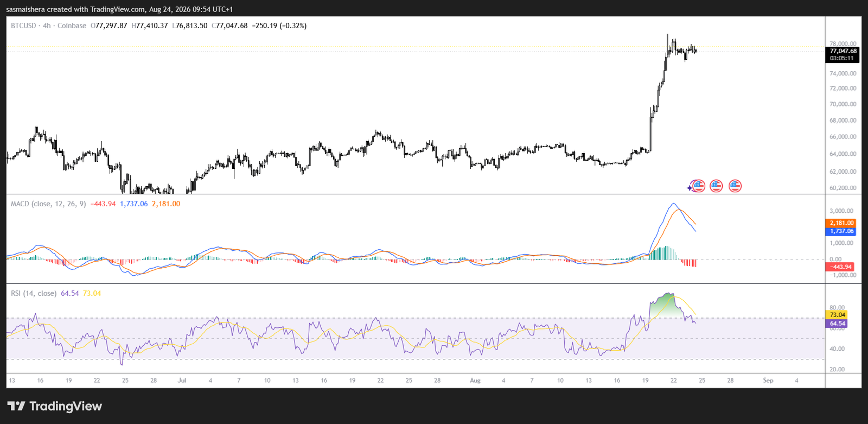
Task: Open the RSI (14, close) legend title
Action: tap(34, 293)
